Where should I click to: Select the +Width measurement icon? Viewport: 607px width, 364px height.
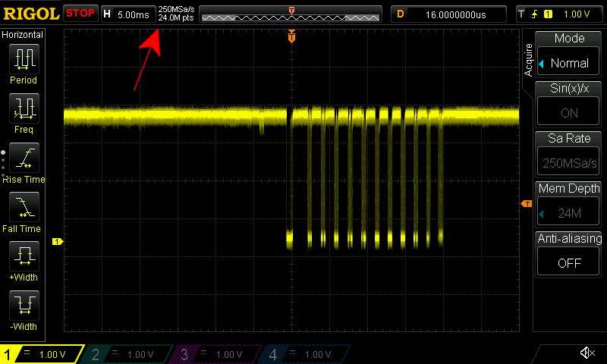coord(24,256)
